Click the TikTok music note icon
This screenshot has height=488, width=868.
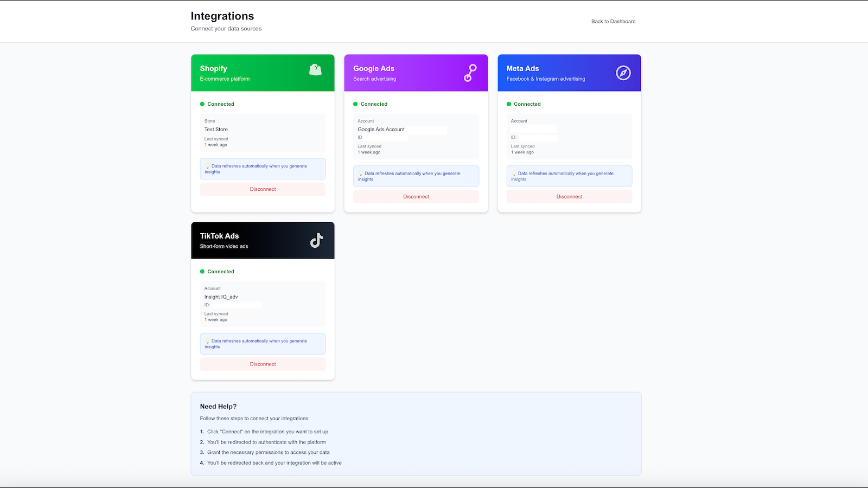(316, 240)
